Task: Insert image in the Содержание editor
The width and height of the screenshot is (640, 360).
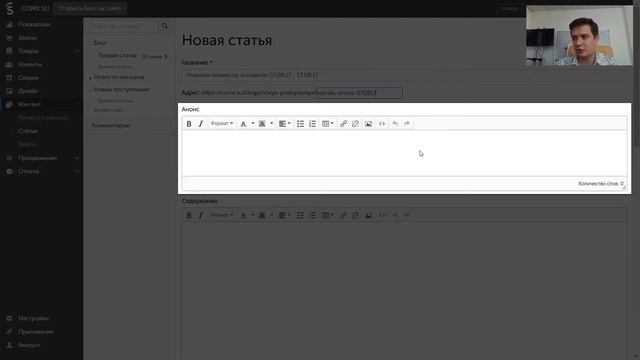Action: pos(369,215)
